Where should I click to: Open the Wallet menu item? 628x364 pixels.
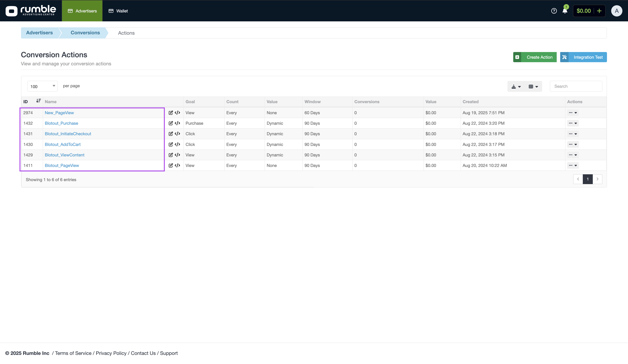click(x=118, y=11)
